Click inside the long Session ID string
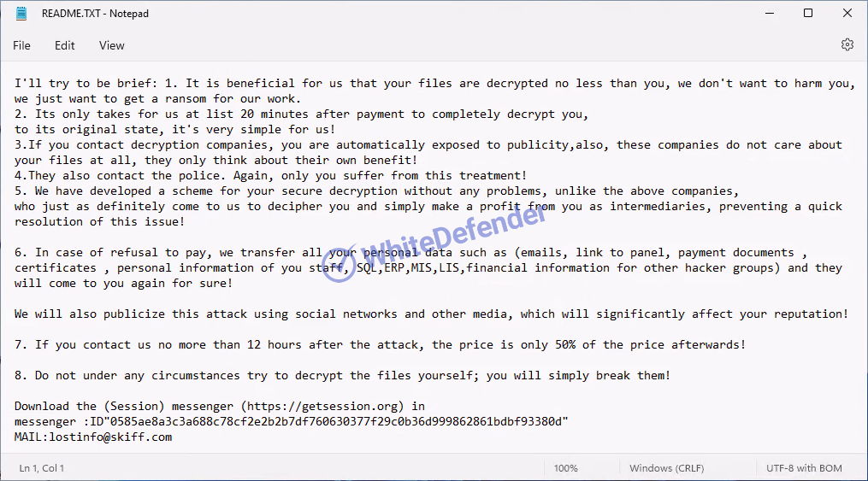868x481 pixels. pyautogui.click(x=339, y=422)
